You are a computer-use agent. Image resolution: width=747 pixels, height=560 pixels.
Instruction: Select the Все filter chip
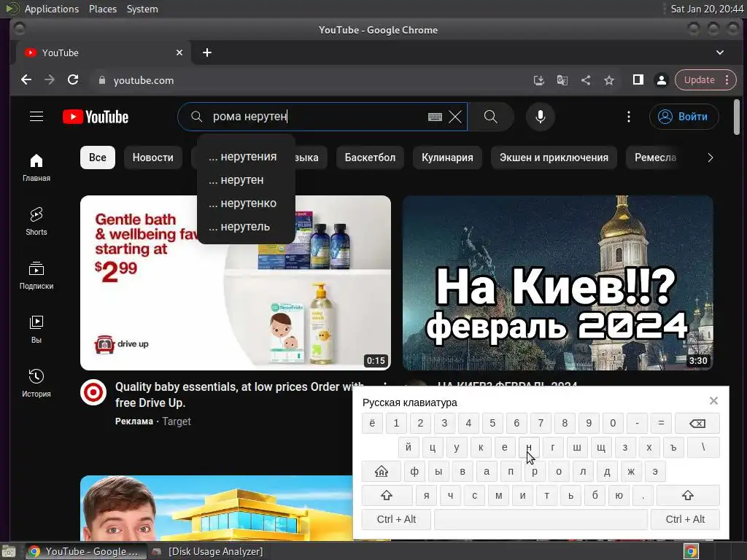[x=98, y=157]
